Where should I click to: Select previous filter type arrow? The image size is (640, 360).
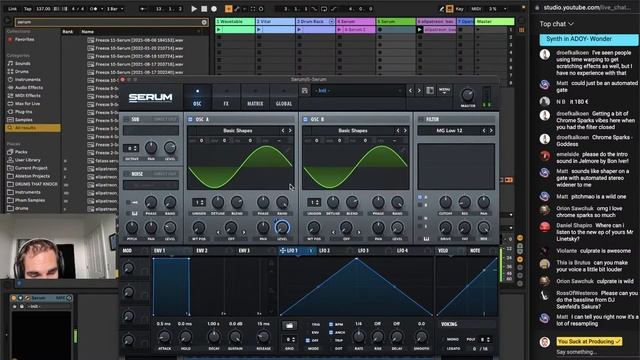pyautogui.click(x=484, y=131)
